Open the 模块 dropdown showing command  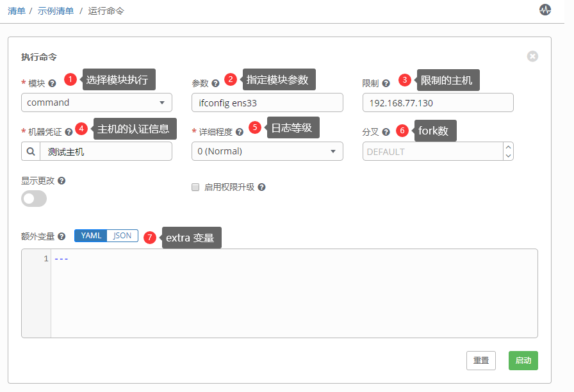[x=96, y=102]
